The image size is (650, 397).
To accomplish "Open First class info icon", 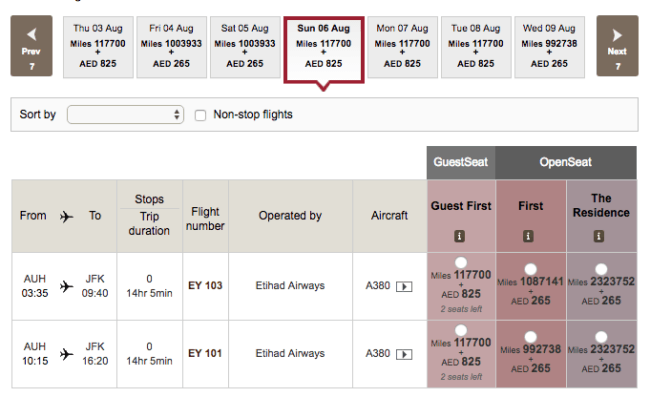I will (528, 236).
